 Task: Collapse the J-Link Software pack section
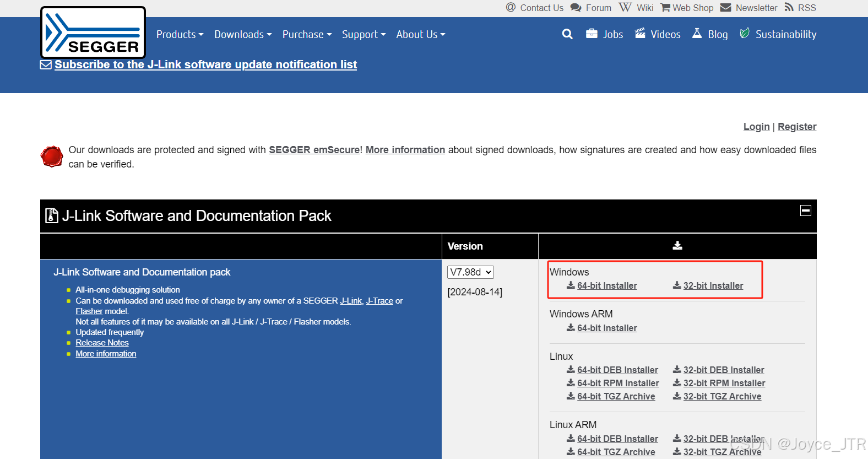(805, 210)
